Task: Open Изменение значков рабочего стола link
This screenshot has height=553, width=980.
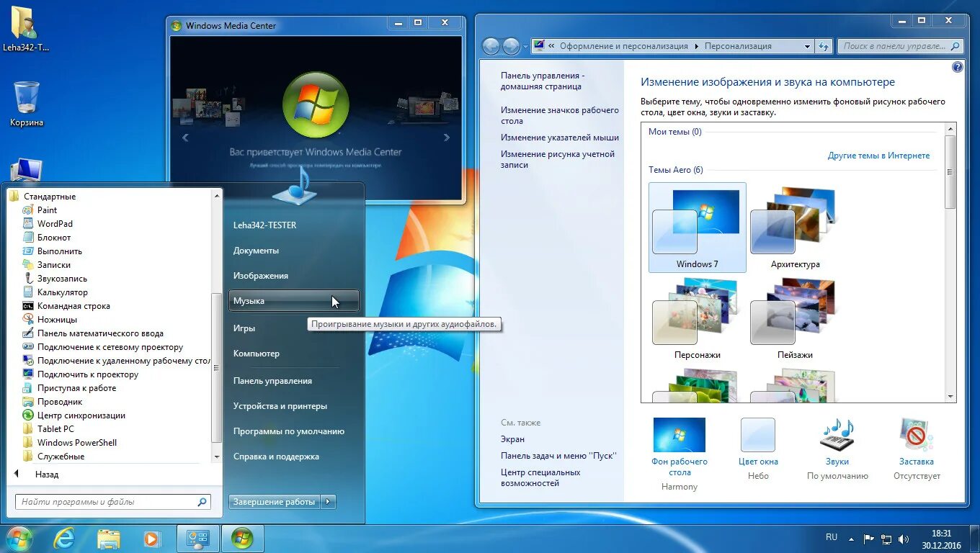Action: tap(560, 116)
